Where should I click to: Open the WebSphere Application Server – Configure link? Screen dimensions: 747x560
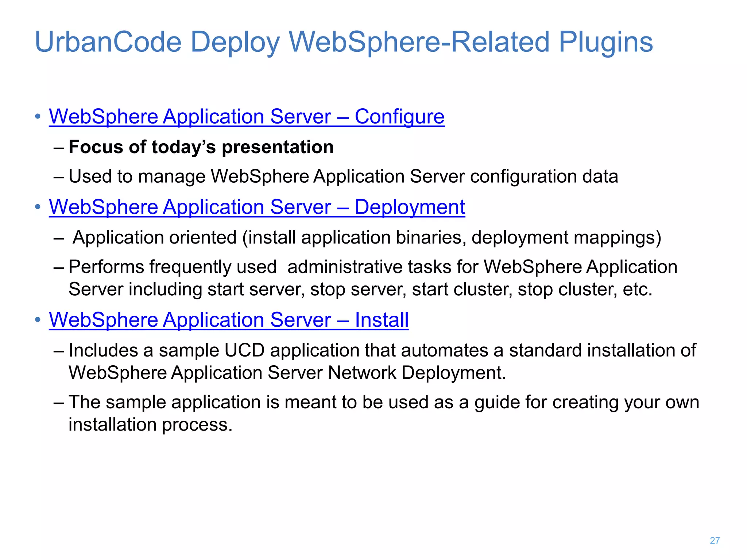click(x=247, y=117)
